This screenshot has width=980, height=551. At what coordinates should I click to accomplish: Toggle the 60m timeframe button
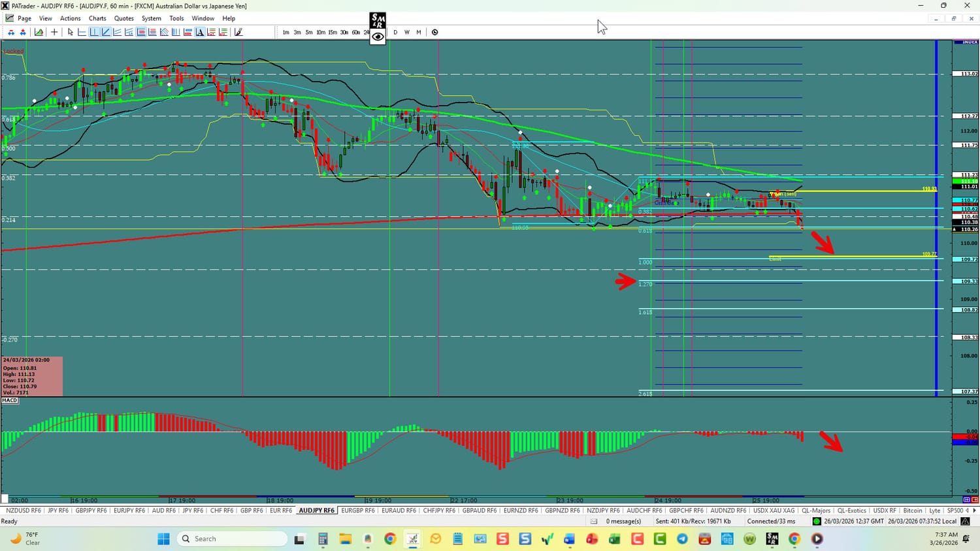click(x=356, y=32)
